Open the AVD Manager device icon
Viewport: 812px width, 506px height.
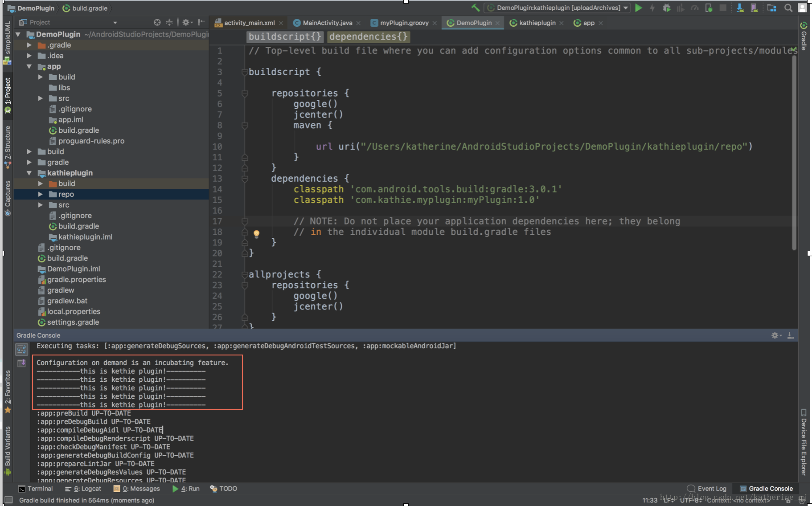pyautogui.click(x=754, y=8)
